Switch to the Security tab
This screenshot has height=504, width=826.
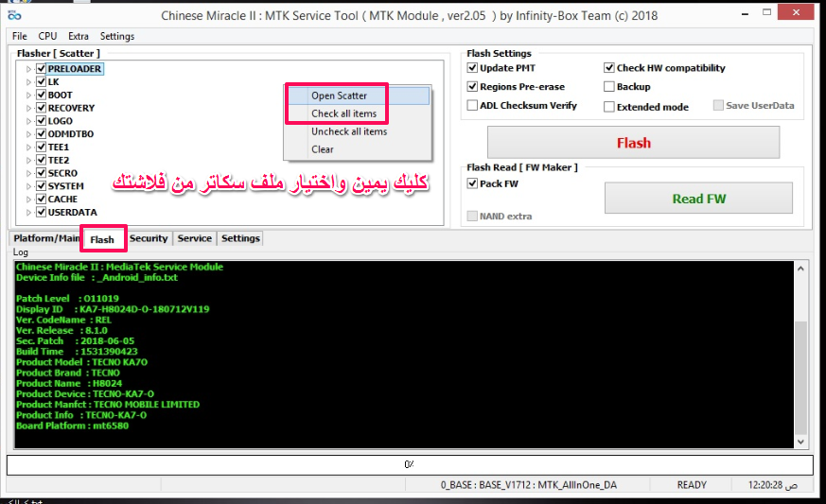click(x=149, y=238)
